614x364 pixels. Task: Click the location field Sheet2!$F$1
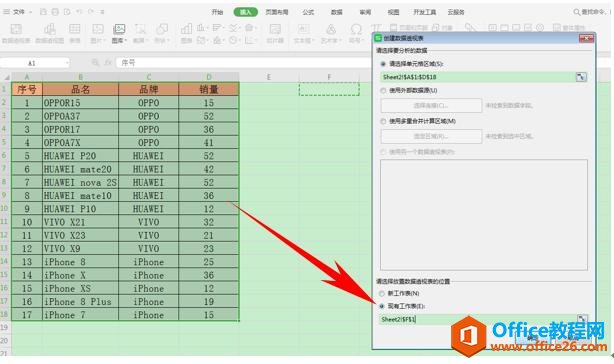(x=477, y=319)
